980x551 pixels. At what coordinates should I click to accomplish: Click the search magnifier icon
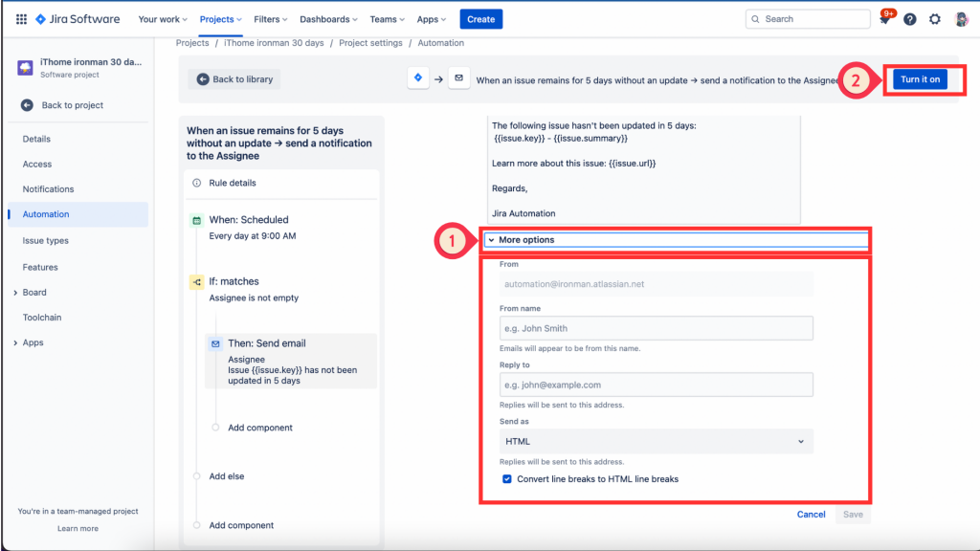click(x=756, y=19)
